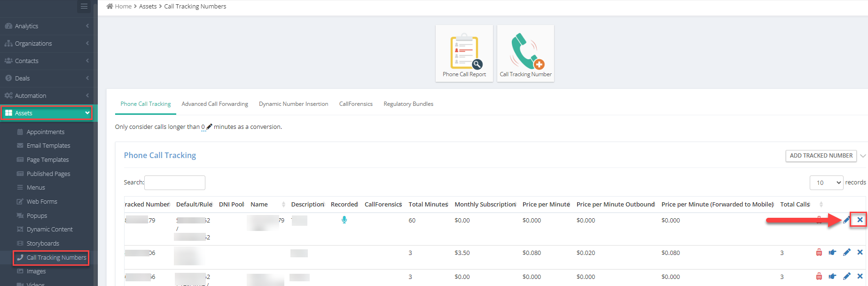Click into the Search input field

[175, 183]
